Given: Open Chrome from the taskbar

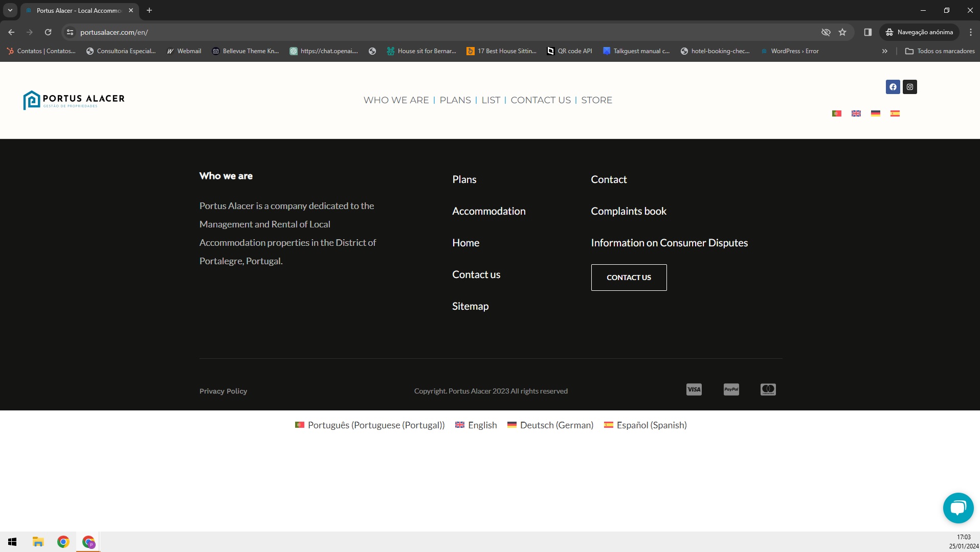Looking at the screenshot, I should [x=63, y=542].
